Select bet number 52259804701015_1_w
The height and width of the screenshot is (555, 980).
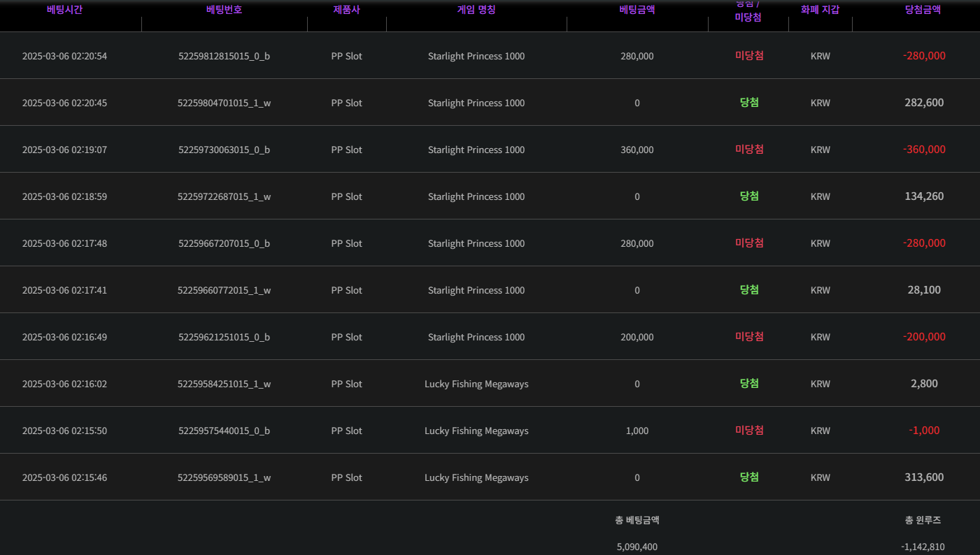click(224, 103)
